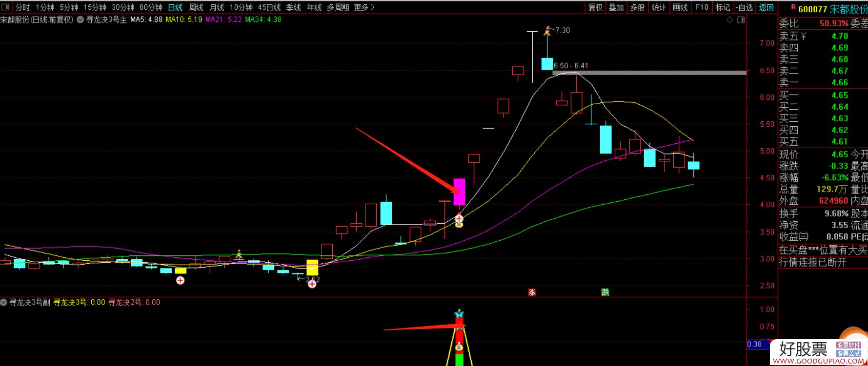Click the red plus marker below yellow candle at 2.62
Screen dimensions: 868x366
pos(312,284)
